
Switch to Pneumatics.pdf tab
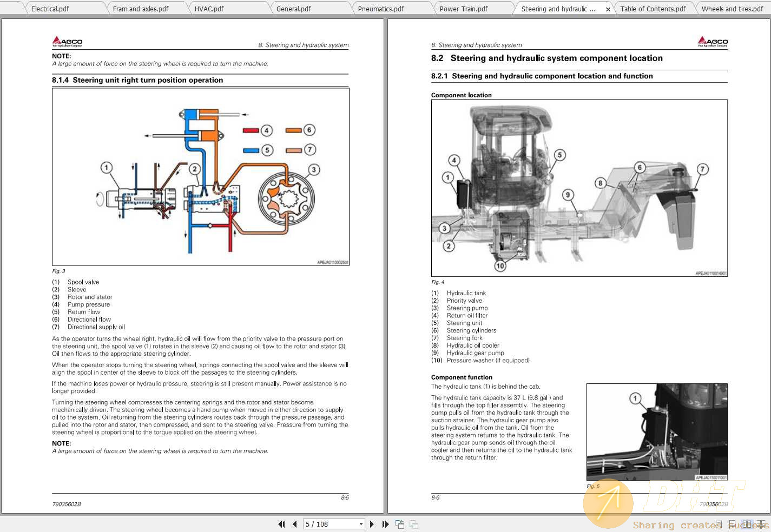click(x=381, y=9)
